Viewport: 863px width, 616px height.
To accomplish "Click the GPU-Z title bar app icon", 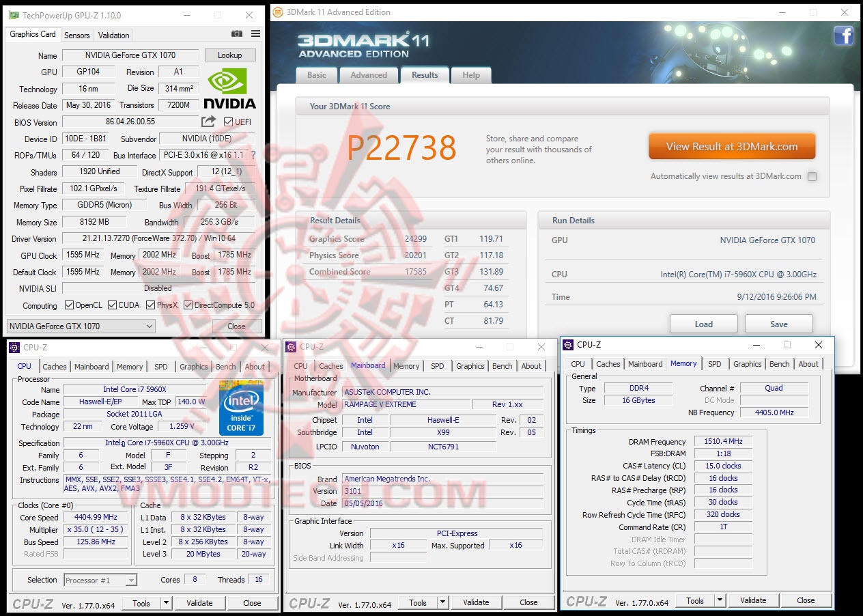I will [13, 15].
